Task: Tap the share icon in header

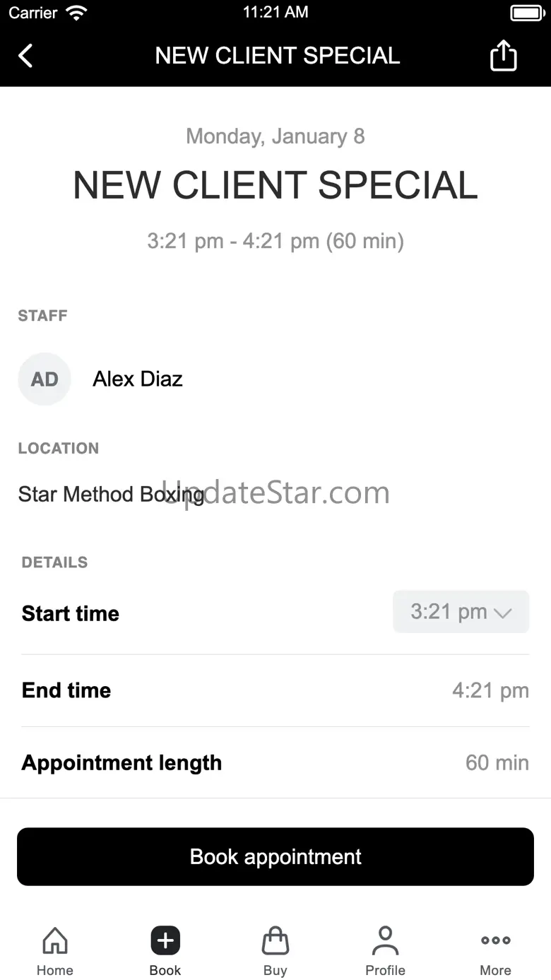Action: click(x=503, y=56)
